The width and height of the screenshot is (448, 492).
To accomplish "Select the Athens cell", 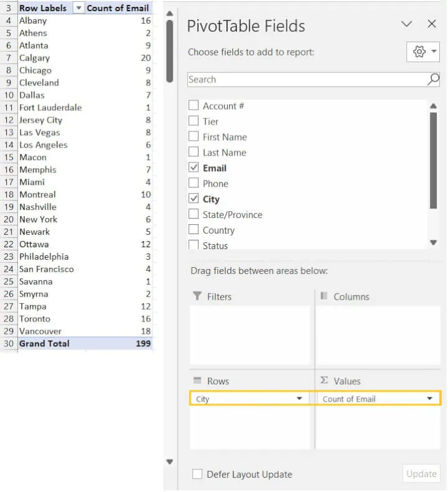I will 51,33.
